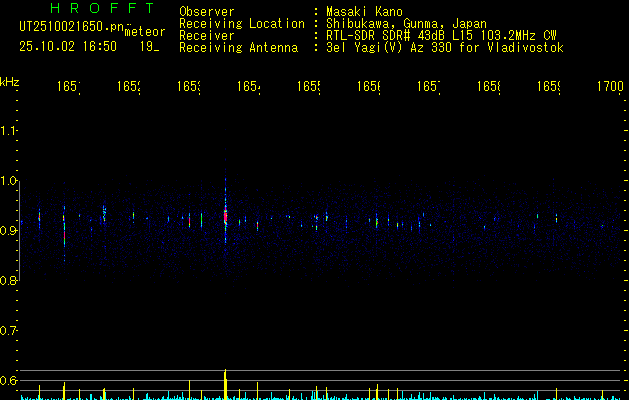Click the Observer label
629x400 pixels.
pos(207,11)
